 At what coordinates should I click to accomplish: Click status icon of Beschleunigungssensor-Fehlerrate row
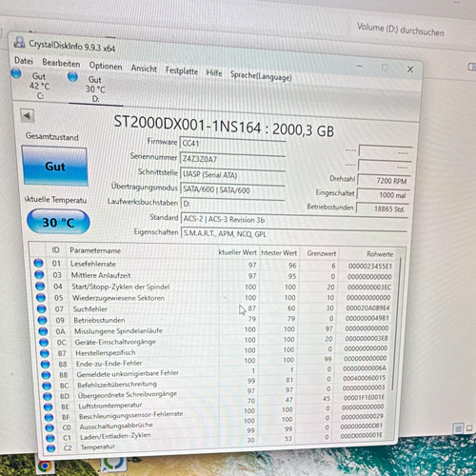(49, 417)
